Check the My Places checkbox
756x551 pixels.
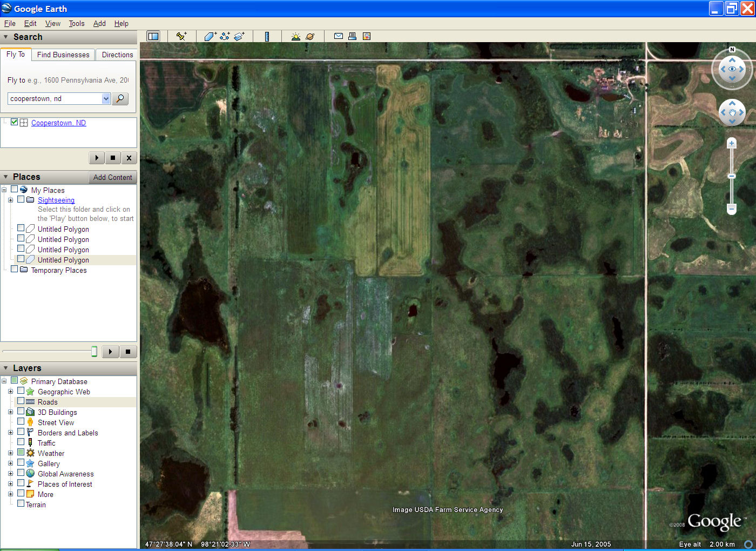tap(15, 190)
